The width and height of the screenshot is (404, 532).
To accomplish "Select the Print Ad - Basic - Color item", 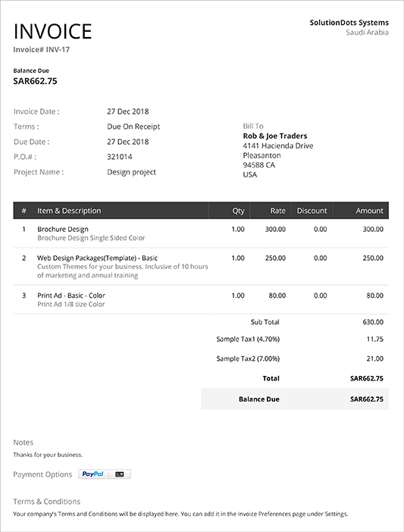I will (x=71, y=296).
